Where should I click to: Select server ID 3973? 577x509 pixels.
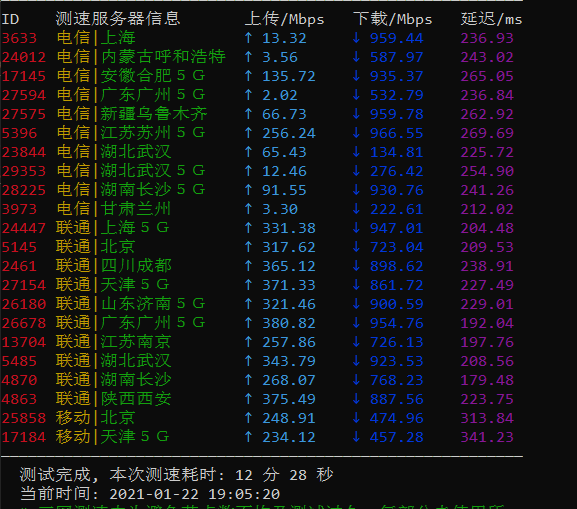click(19, 209)
